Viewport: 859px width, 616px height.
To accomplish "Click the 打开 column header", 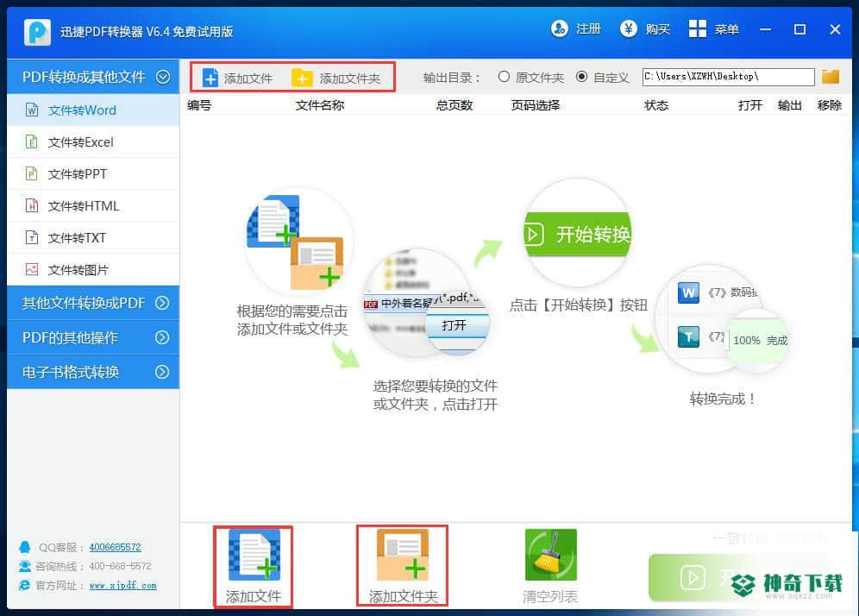I will click(750, 105).
